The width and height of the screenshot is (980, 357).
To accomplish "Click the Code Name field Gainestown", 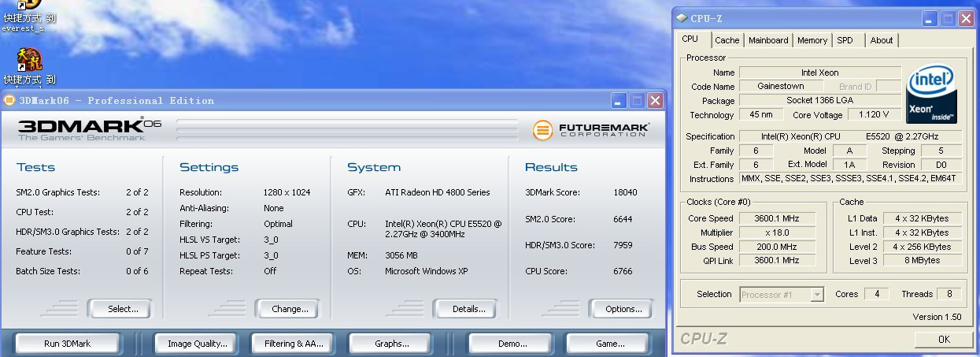I will [780, 87].
